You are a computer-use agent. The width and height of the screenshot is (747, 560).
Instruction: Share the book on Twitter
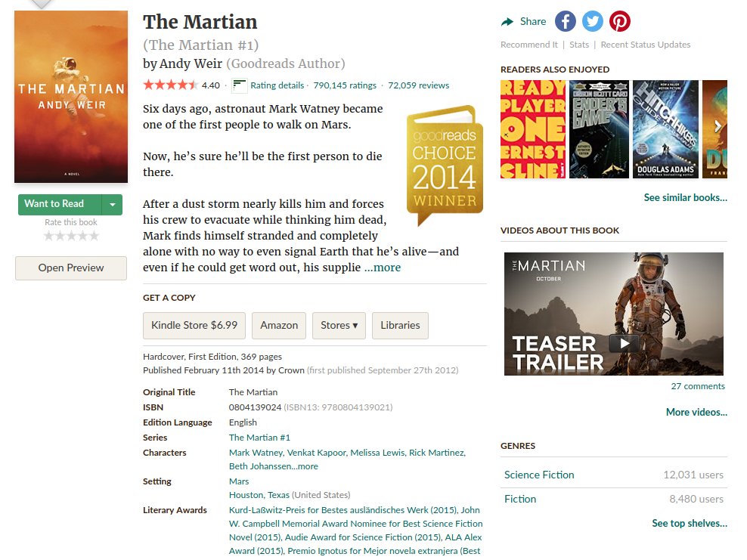pos(593,21)
